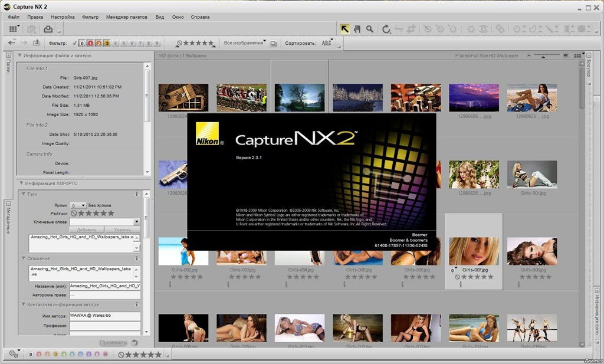Collapse the Теги section
Screen dimensions: 604x364
pos(24,194)
